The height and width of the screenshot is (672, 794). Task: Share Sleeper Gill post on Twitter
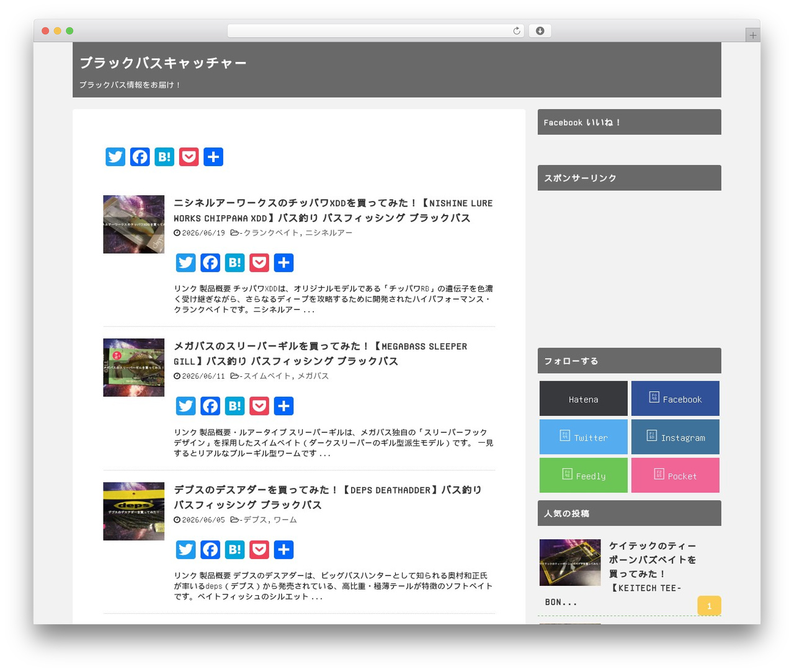tap(185, 406)
